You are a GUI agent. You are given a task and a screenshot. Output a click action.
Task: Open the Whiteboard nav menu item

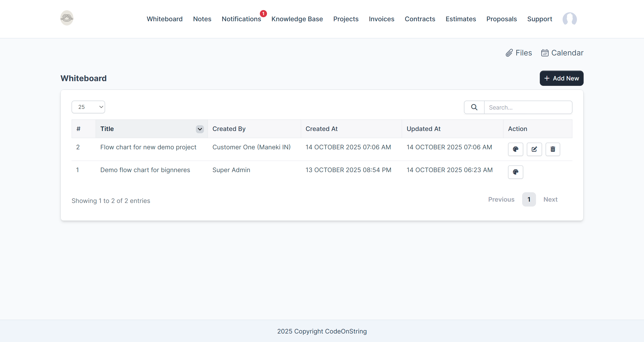pos(165,19)
